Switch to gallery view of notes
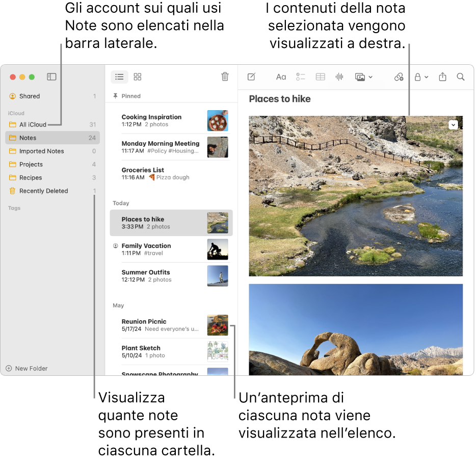Image resolution: width=476 pixels, height=461 pixels. pyautogui.click(x=138, y=77)
